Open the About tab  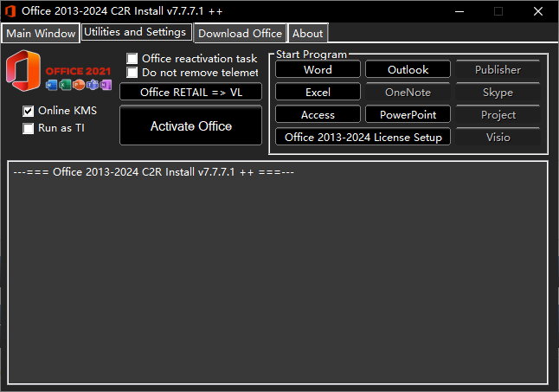click(x=308, y=34)
